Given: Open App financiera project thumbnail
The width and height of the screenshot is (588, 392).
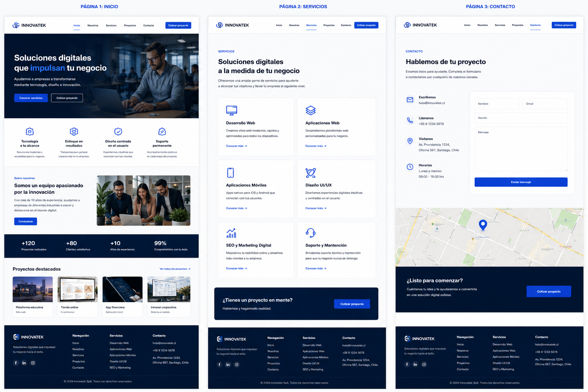Looking at the screenshot, I should 122,289.
